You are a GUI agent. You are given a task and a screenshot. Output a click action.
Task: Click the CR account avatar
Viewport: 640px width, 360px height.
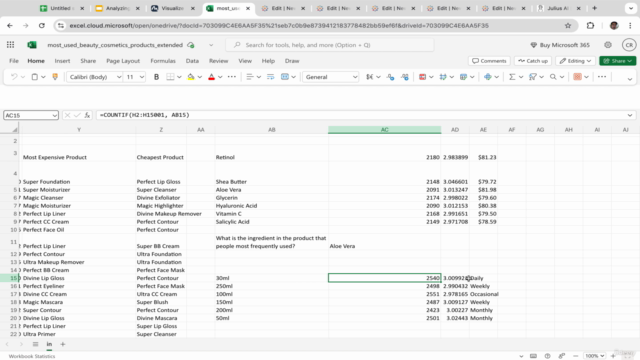tap(629, 45)
